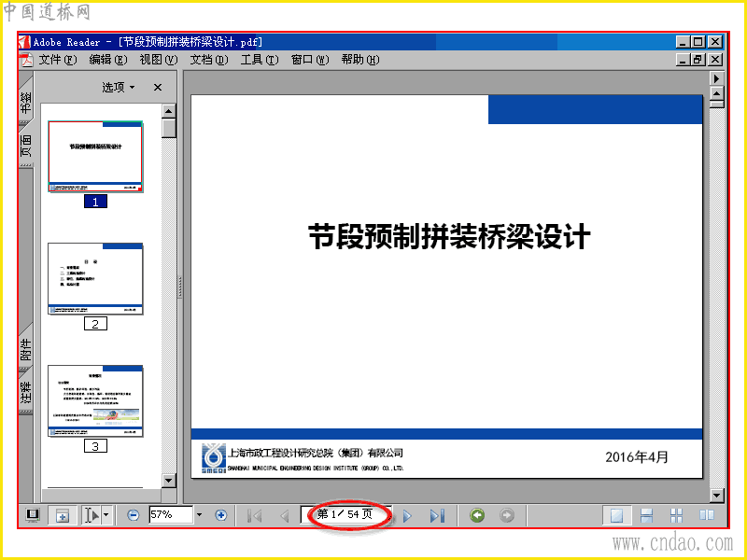Close the pages navigation panel
747x560 pixels.
[158, 87]
